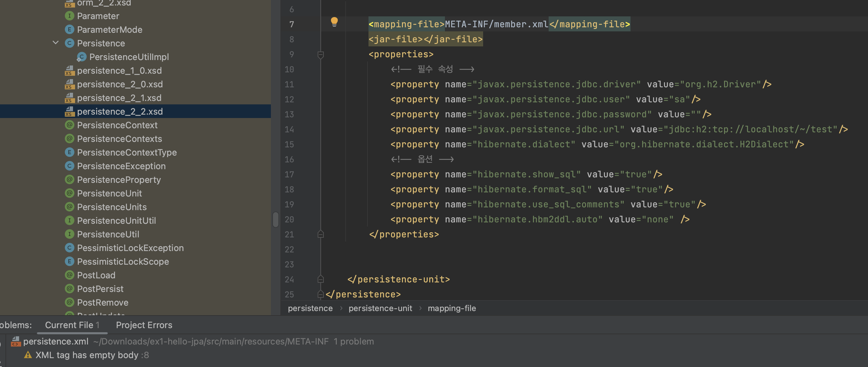Click the hibernate.show_sql property name
Screen dimensions: 868x367
pyautogui.click(x=526, y=174)
